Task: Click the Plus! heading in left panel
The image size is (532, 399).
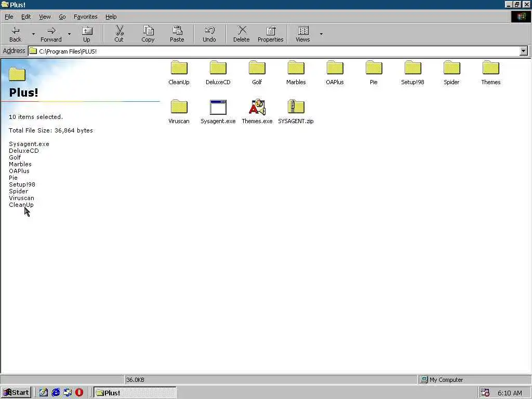Action: (23, 92)
